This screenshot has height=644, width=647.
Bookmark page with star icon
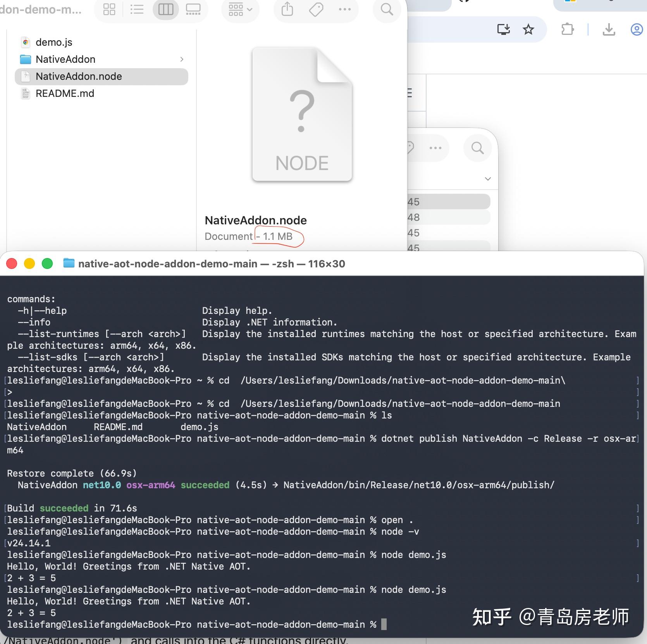click(x=528, y=29)
